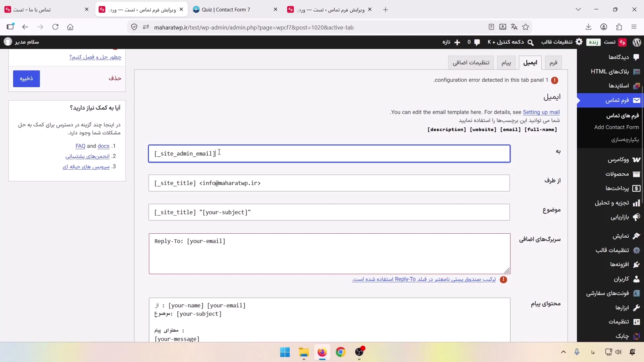Click the موضوع subject input field
Screen dimensions: 644x362
(329, 212)
